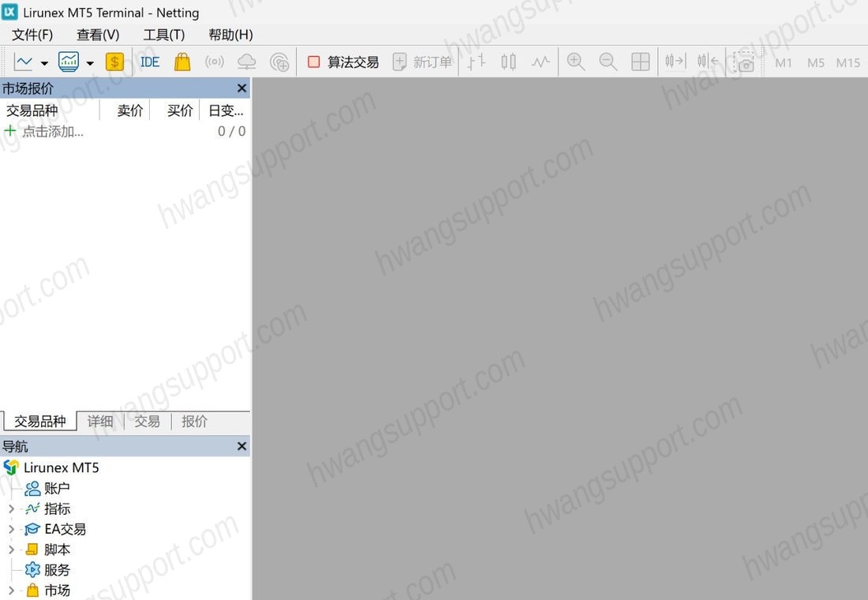Click the 新订单 new order button
The height and width of the screenshot is (600, 868).
point(422,62)
